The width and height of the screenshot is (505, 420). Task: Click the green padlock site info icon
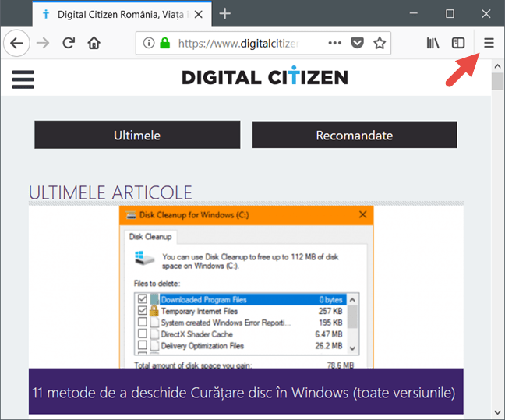164,44
